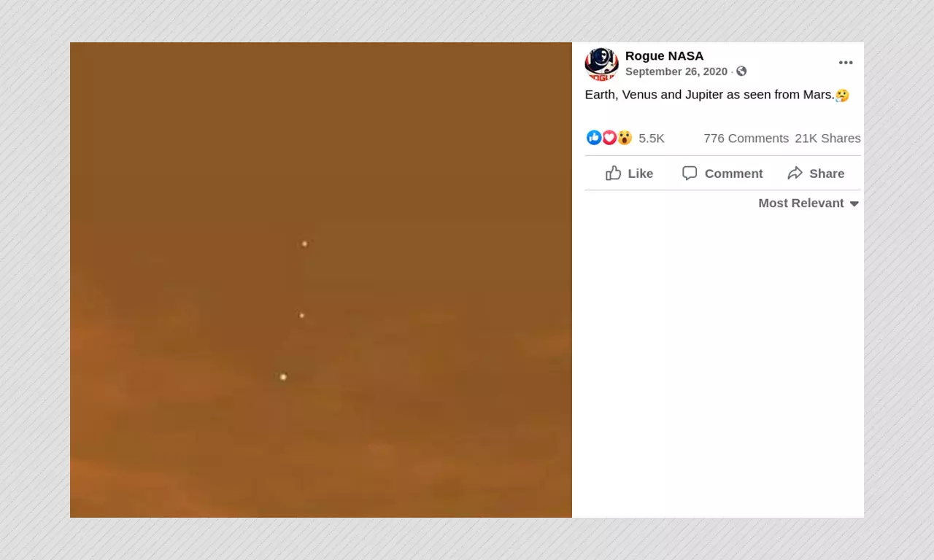Click the thumbs-up icon beside Like

614,173
